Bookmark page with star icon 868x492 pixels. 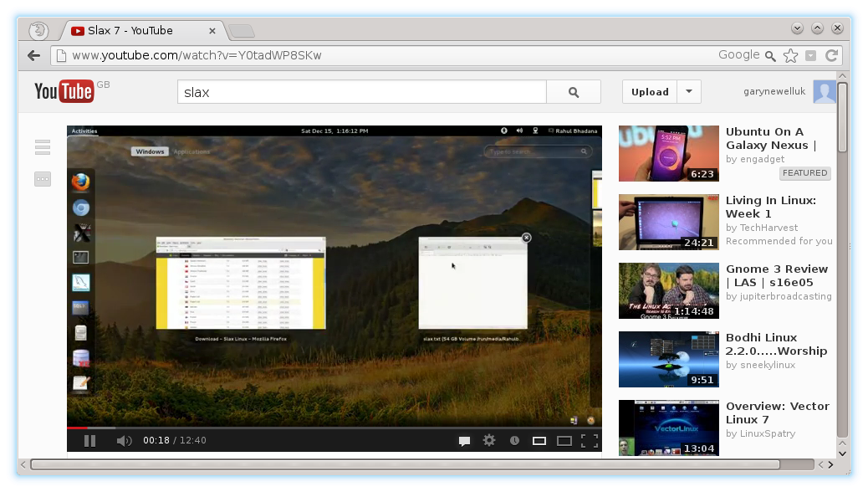tap(790, 55)
